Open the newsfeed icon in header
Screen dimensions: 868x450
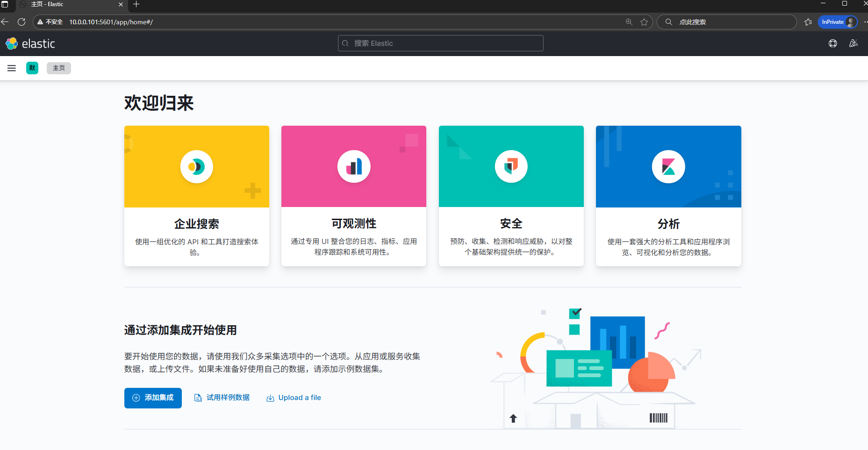(853, 43)
